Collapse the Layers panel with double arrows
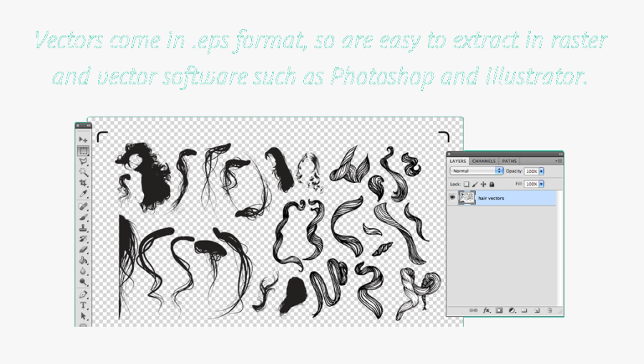 coord(560,154)
